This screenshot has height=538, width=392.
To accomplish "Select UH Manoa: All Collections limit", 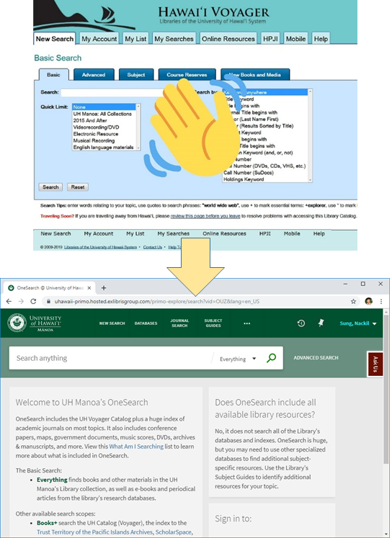I will 102,114.
